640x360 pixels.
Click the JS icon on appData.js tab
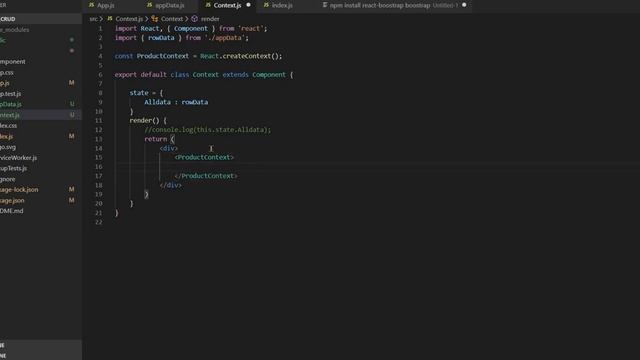[x=149, y=5]
